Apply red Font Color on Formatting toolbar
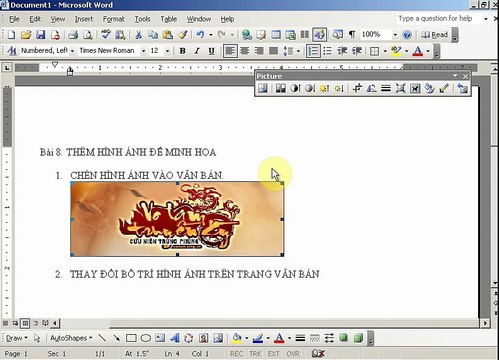This screenshot has height=360, width=499. [x=418, y=51]
